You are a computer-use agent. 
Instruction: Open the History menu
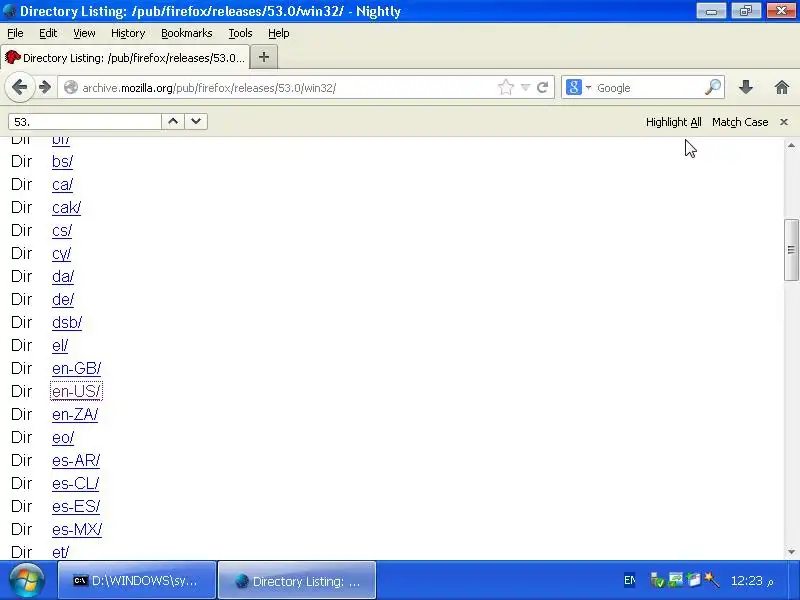click(x=128, y=33)
